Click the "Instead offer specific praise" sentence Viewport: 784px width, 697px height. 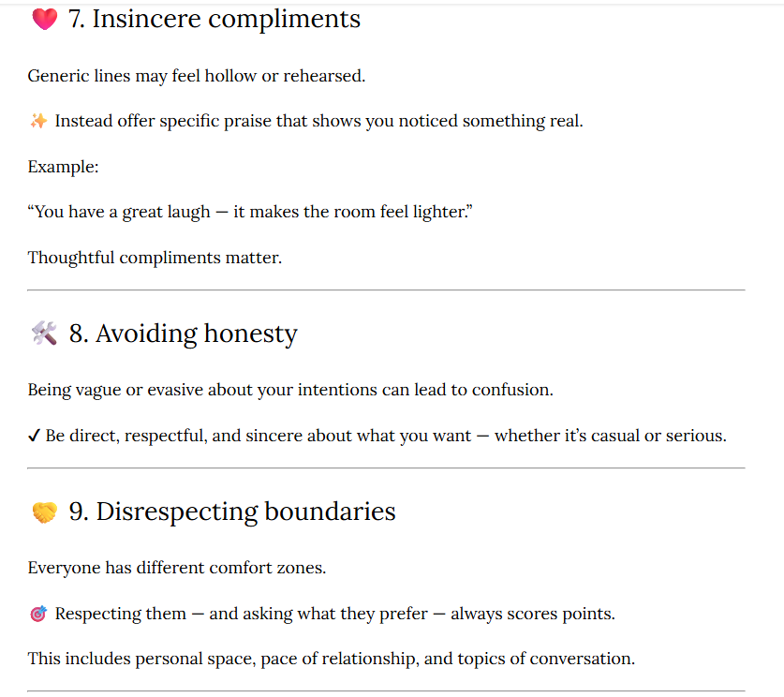pos(318,121)
